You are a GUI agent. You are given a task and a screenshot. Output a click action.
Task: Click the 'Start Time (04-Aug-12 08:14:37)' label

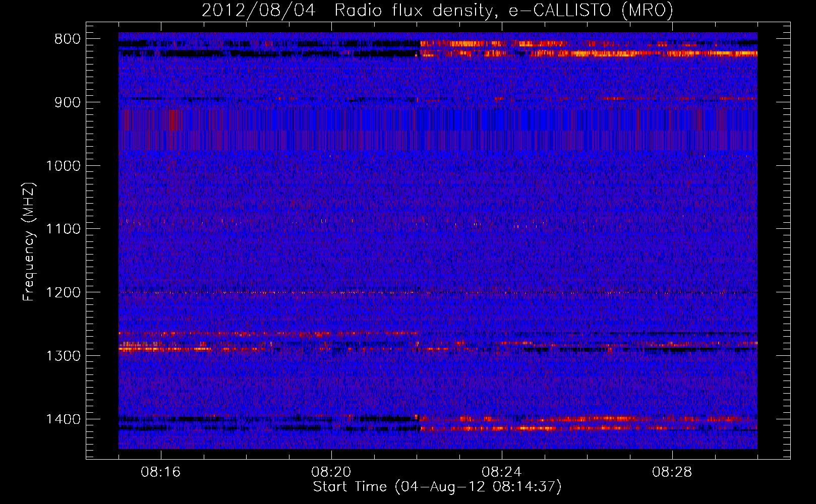(x=437, y=487)
